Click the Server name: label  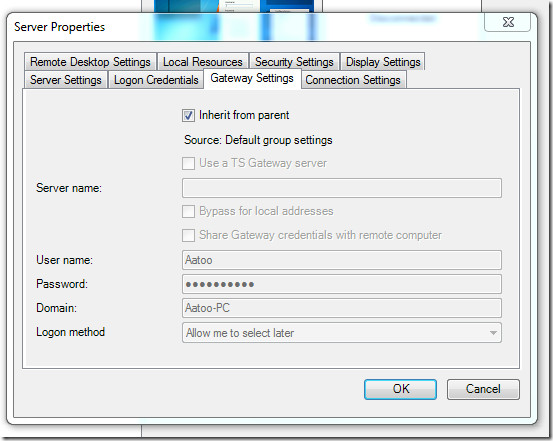[69, 188]
